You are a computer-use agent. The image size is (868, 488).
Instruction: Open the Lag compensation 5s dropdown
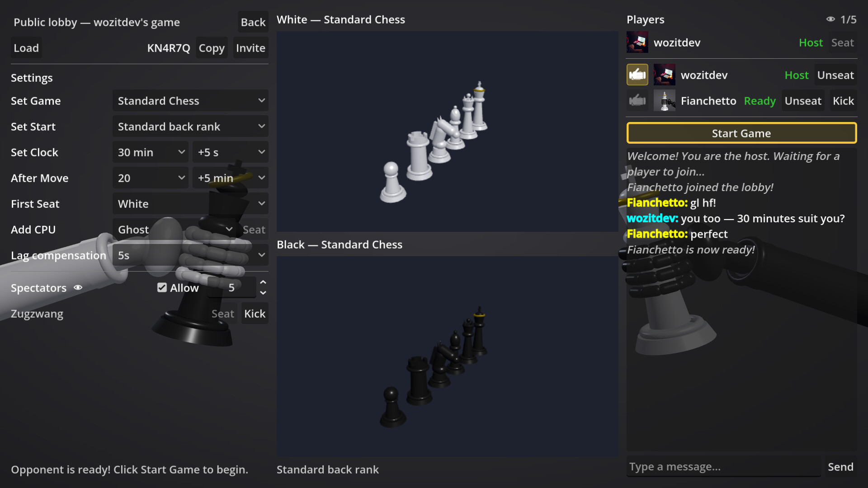point(190,255)
